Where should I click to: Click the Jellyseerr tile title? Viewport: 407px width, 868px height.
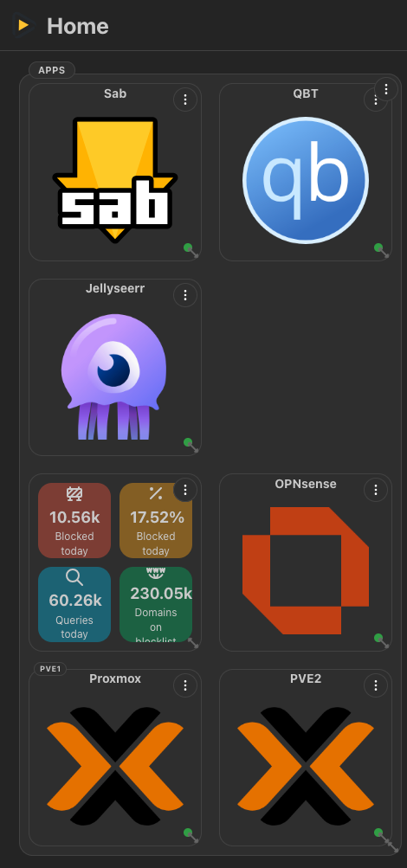coord(115,288)
